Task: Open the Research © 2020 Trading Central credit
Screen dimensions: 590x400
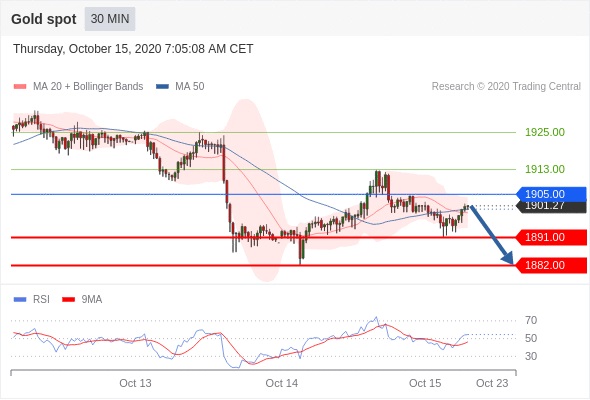Action: click(506, 87)
